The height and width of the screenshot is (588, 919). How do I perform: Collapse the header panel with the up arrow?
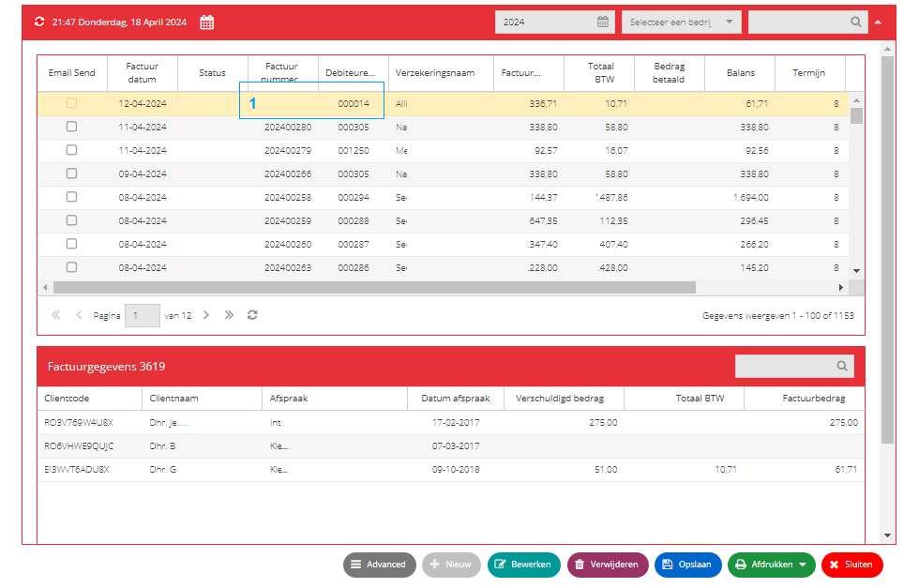[878, 22]
